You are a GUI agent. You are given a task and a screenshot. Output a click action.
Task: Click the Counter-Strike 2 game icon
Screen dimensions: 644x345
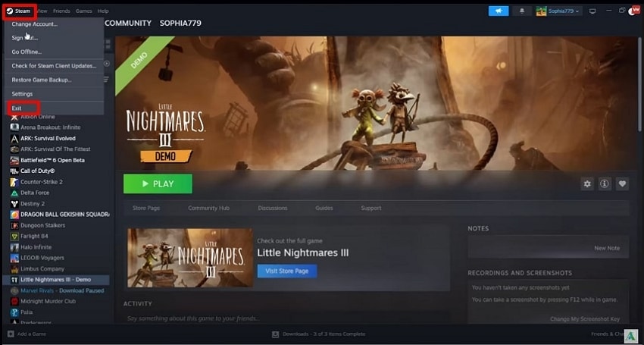pyautogui.click(x=14, y=182)
